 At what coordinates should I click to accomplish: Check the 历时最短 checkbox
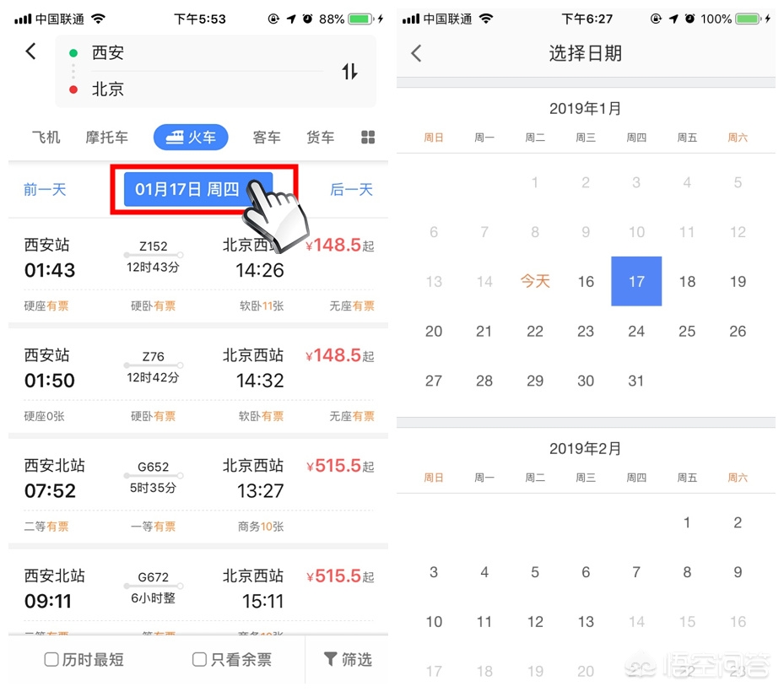51,659
